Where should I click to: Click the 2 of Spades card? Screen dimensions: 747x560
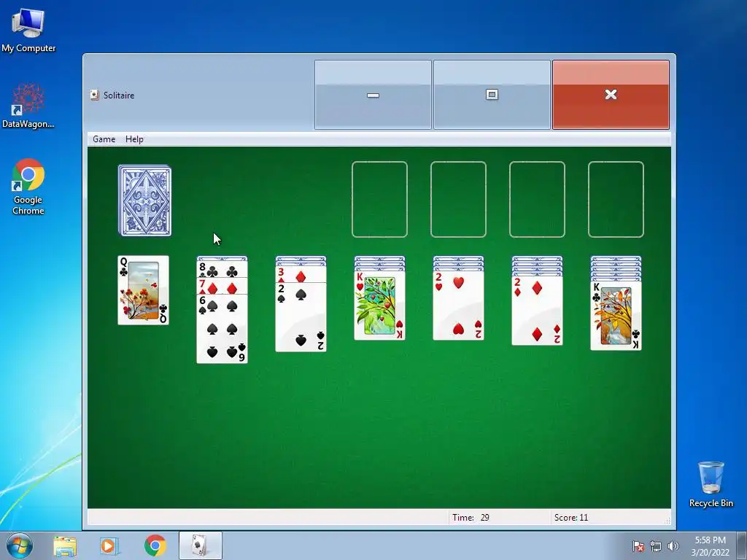pos(301,317)
